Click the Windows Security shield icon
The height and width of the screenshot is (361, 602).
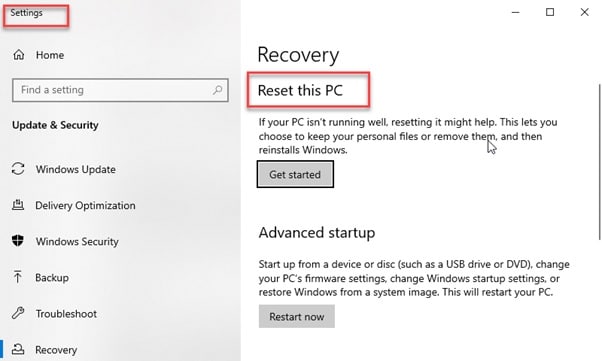pos(18,241)
